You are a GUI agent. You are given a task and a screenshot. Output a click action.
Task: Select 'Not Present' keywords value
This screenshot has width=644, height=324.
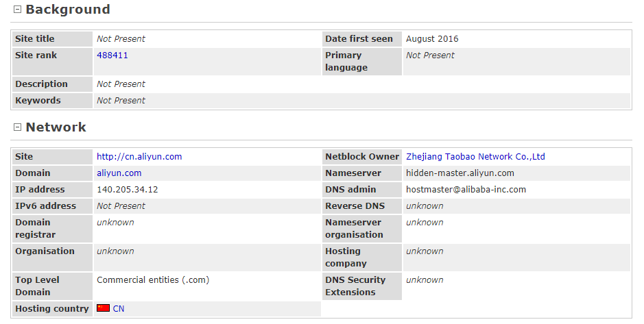point(121,101)
